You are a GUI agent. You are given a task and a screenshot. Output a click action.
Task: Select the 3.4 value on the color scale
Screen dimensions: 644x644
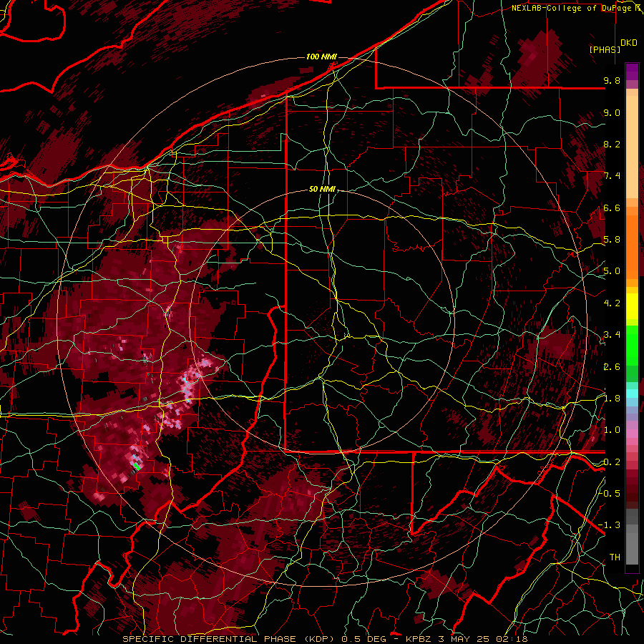(612, 335)
